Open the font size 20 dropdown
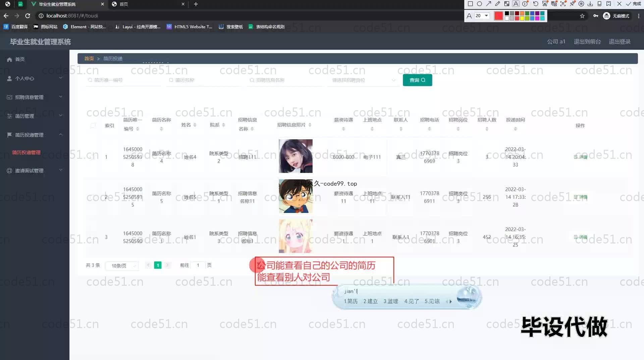The image size is (644, 360). [x=482, y=16]
